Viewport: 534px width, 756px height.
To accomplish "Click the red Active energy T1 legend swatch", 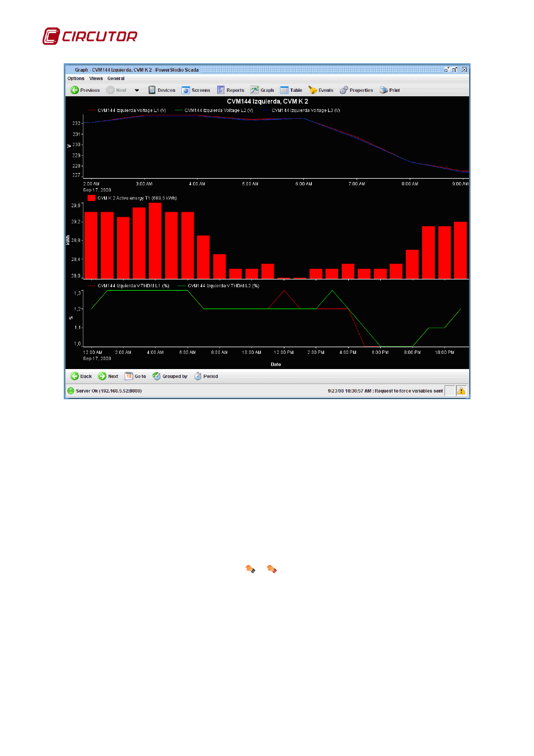I will tap(91, 198).
